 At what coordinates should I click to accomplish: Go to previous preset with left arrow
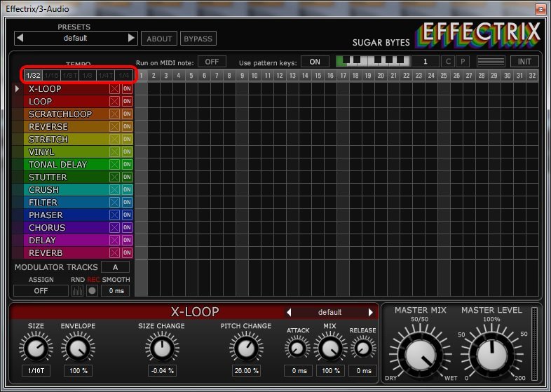pos(20,38)
